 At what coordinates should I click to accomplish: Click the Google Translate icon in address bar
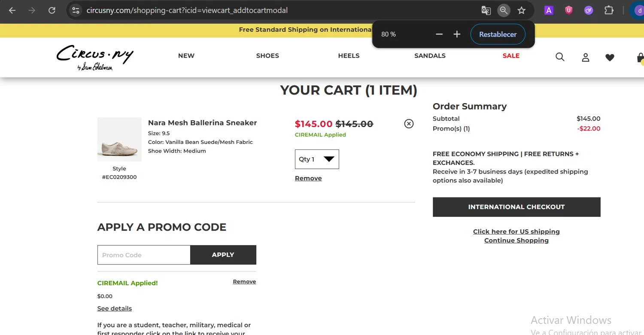(486, 10)
